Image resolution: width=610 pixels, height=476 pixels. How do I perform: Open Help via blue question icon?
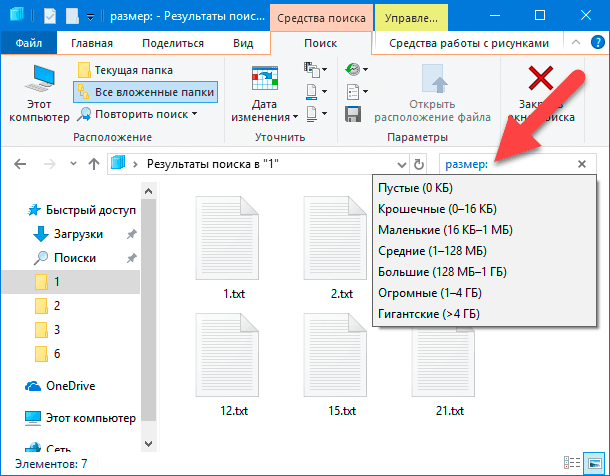598,42
